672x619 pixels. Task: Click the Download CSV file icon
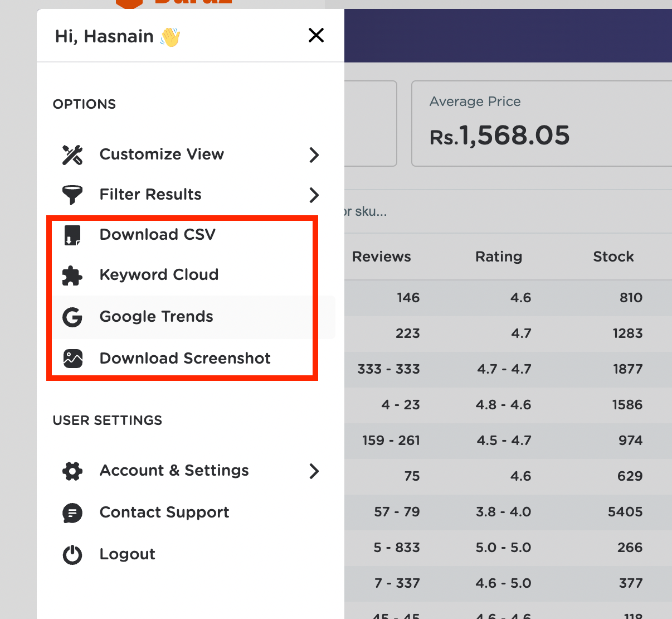[x=72, y=235]
